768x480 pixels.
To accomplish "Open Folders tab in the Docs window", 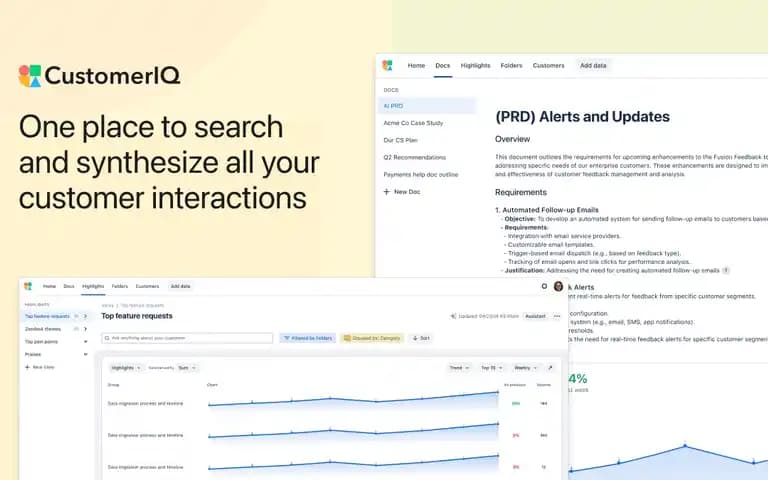I will [x=511, y=65].
